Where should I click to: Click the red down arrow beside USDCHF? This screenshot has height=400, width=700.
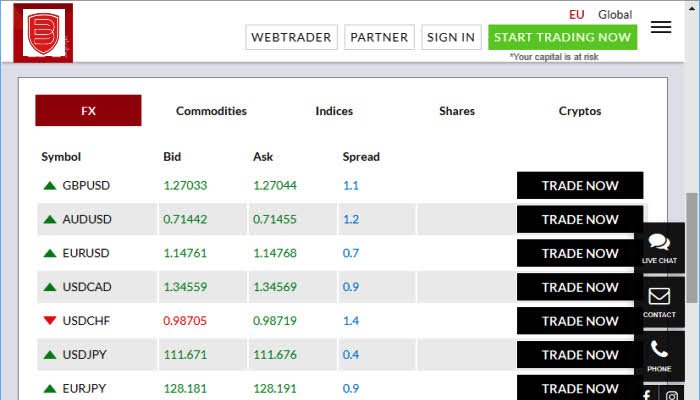pyautogui.click(x=49, y=321)
